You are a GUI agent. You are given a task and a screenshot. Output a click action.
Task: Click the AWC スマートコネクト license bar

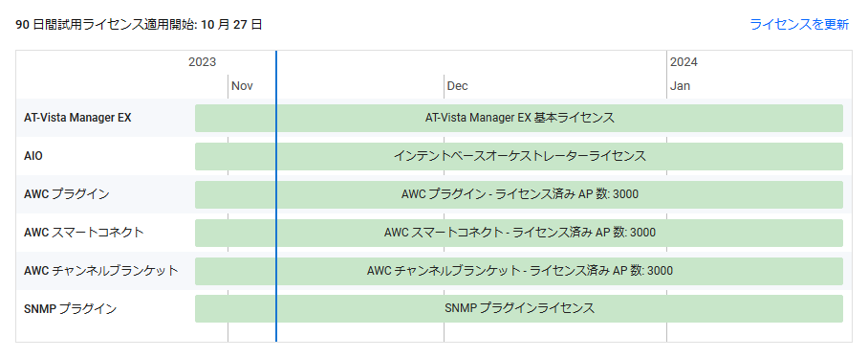(x=519, y=233)
